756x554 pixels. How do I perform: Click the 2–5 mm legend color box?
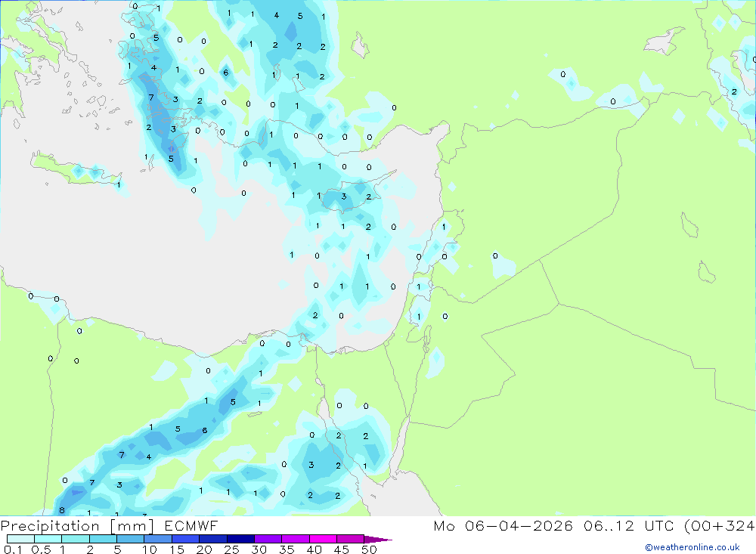pos(103,539)
